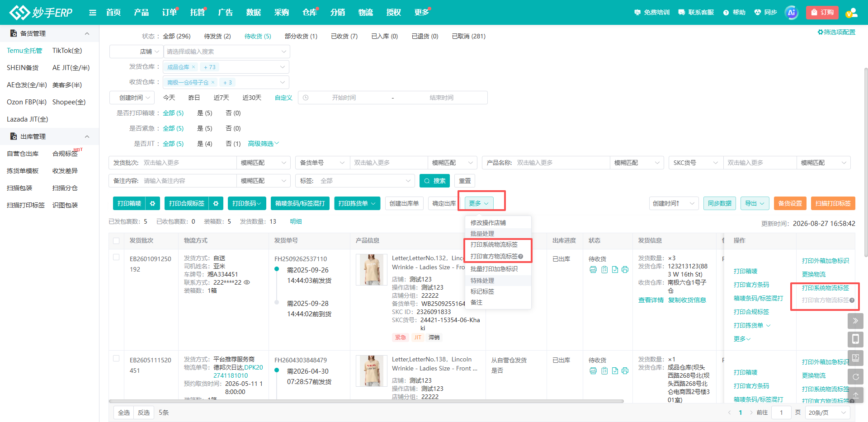Open settings gear next to 打印合规标签 button
Viewport: 868px width, 422px height.
point(216,204)
